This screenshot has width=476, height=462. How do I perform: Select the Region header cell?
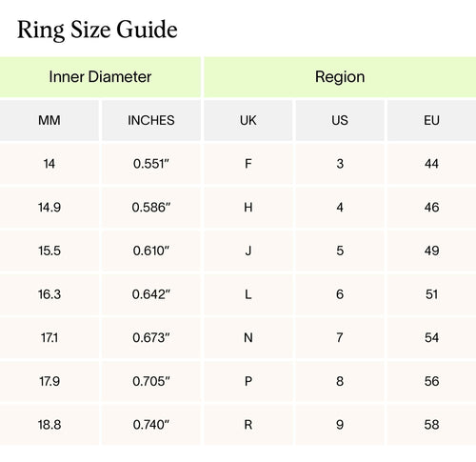click(x=340, y=77)
